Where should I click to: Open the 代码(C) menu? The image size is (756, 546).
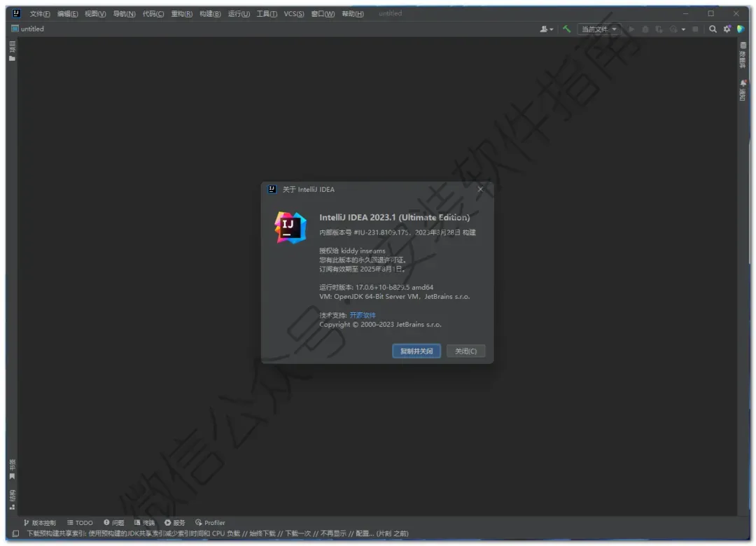tap(153, 13)
